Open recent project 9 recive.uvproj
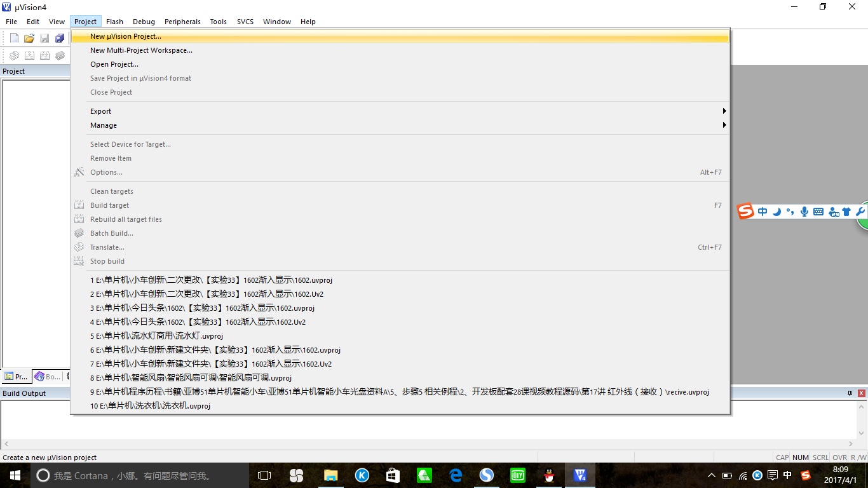 click(x=400, y=391)
